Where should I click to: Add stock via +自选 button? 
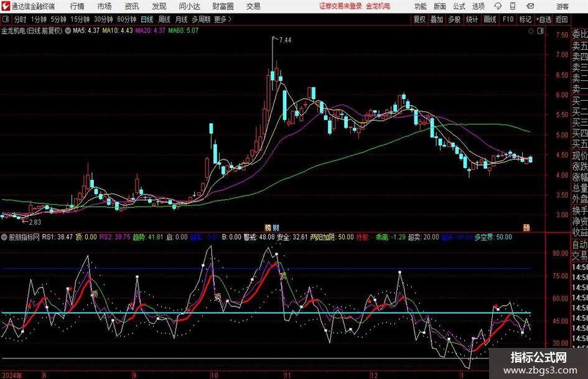coord(543,19)
